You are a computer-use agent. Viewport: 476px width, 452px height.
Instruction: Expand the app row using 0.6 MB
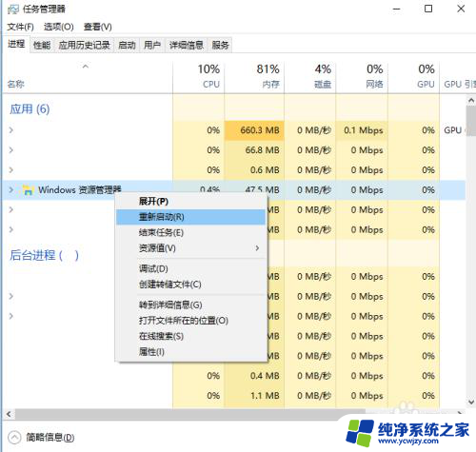(11, 170)
